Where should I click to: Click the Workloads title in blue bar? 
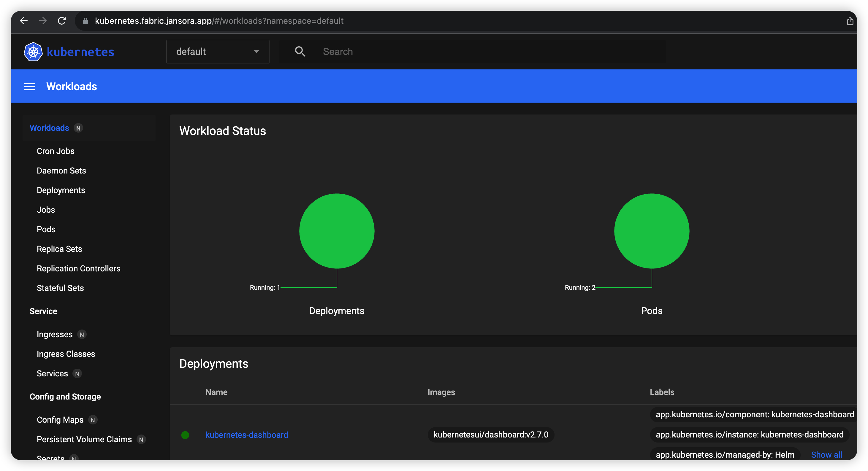coord(72,87)
